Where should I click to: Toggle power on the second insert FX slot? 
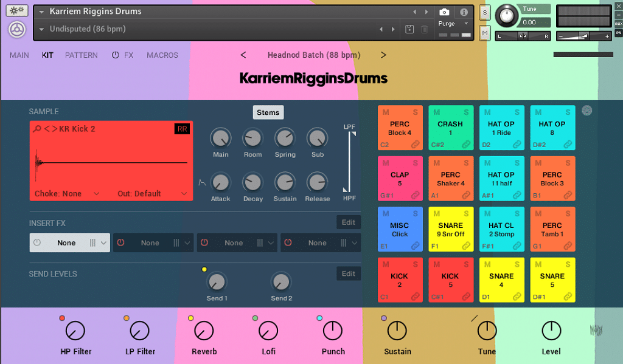pyautogui.click(x=121, y=242)
